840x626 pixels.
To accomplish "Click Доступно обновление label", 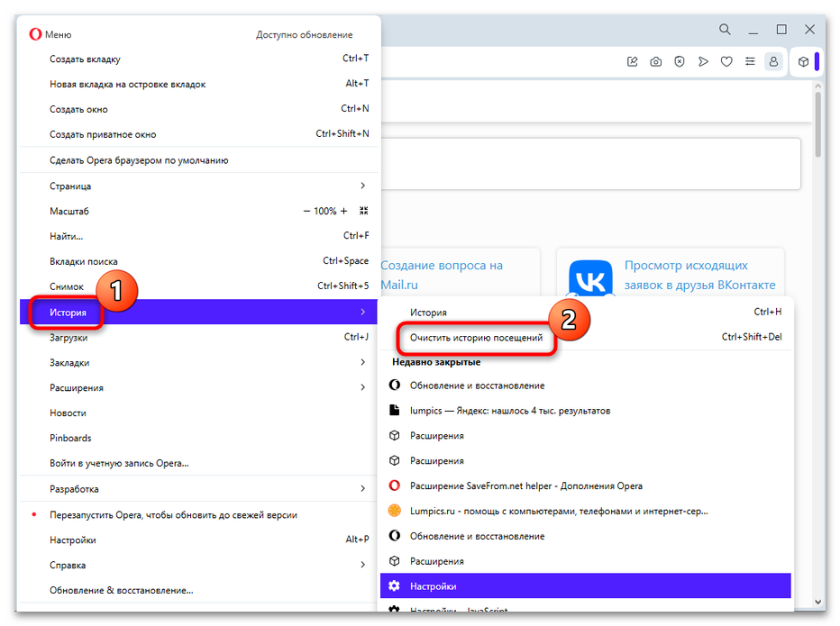I will (x=304, y=35).
